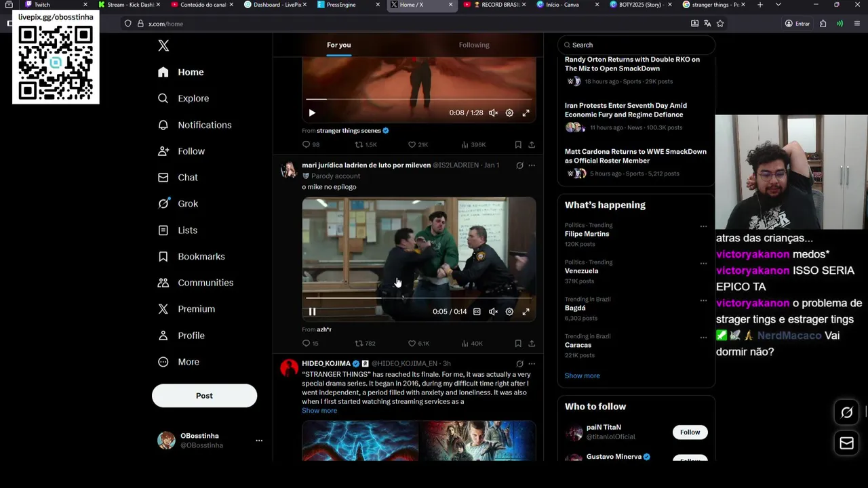
Task: Open Grok floating button
Action: tap(846, 412)
